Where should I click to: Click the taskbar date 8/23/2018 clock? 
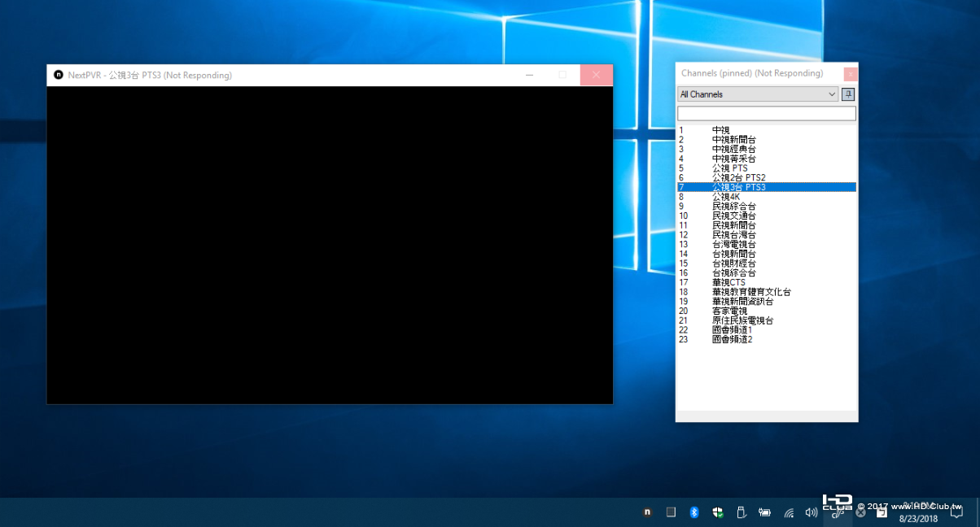(x=918, y=517)
